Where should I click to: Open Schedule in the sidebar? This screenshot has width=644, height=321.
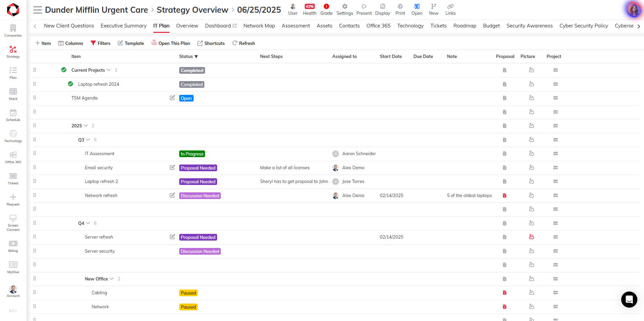click(13, 115)
